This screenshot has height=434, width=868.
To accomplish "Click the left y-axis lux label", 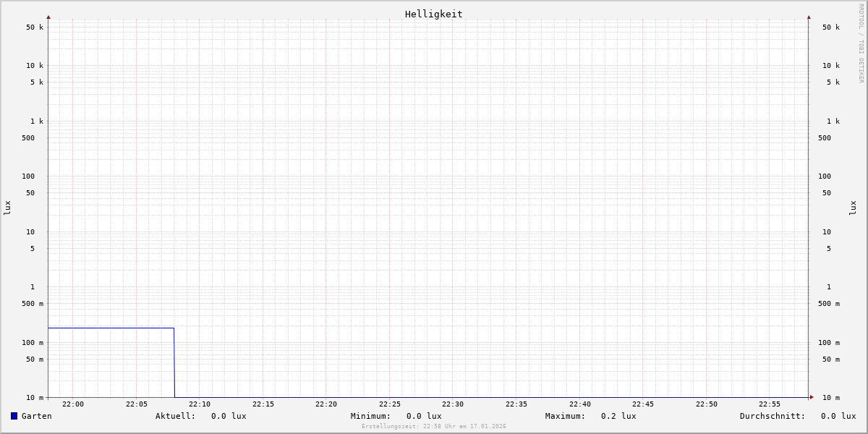I will point(7,208).
